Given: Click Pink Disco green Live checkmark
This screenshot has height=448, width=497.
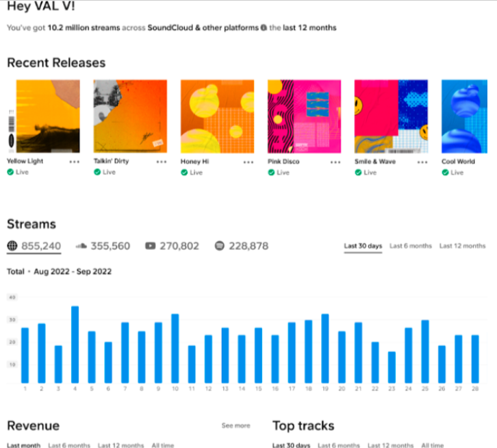Looking at the screenshot, I should pyautogui.click(x=271, y=173).
